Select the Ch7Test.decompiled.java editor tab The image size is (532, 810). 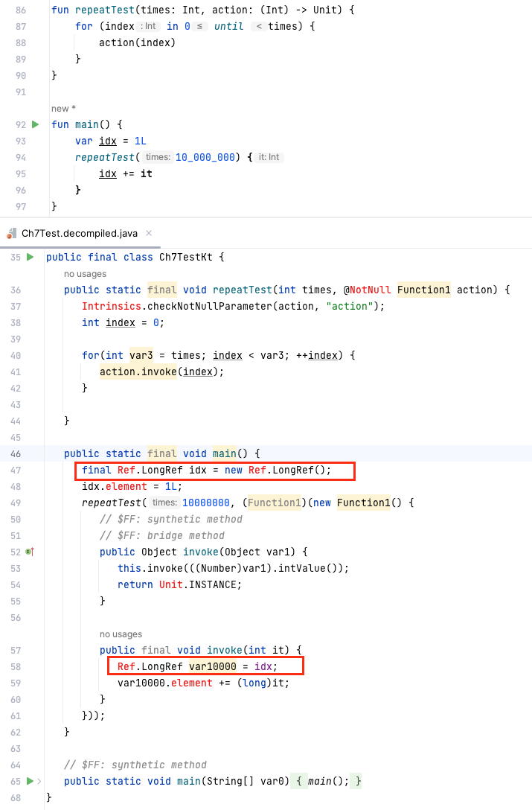point(80,234)
